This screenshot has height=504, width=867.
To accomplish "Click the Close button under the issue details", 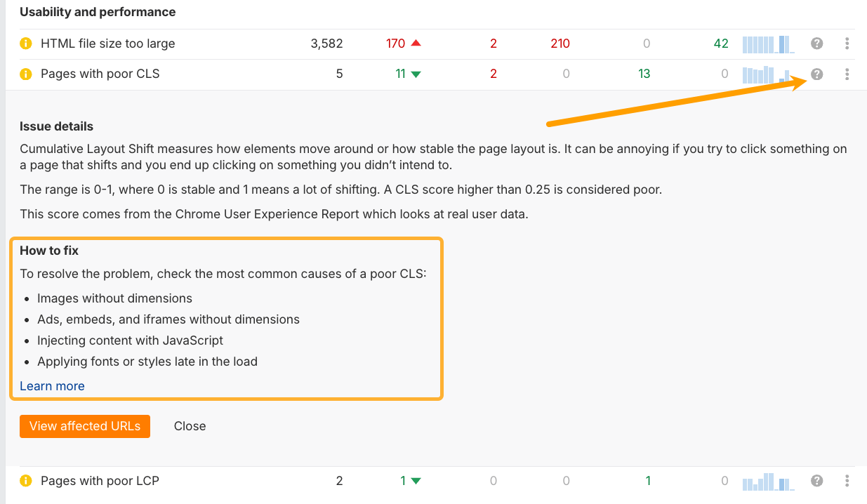I will pyautogui.click(x=190, y=426).
